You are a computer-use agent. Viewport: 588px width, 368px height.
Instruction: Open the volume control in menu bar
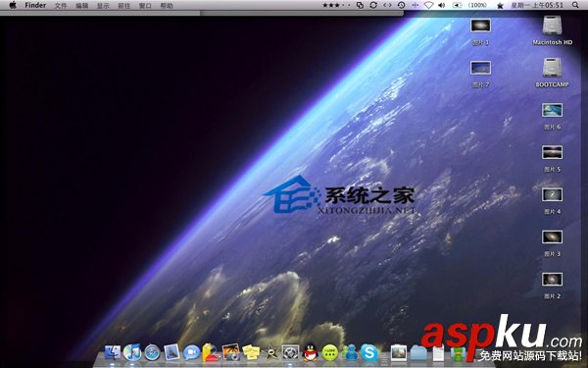click(x=442, y=5)
